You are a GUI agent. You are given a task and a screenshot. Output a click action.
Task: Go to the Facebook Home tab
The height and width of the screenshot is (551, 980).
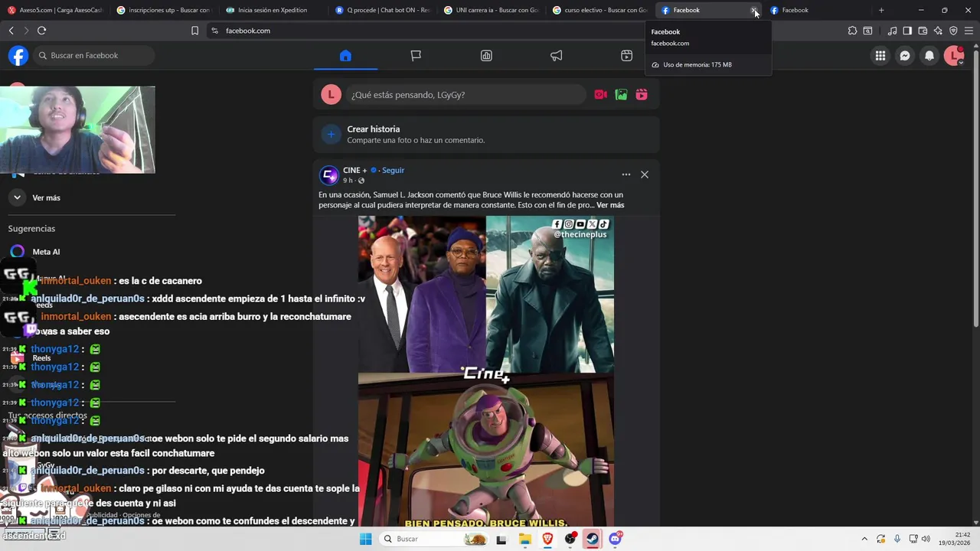(345, 56)
